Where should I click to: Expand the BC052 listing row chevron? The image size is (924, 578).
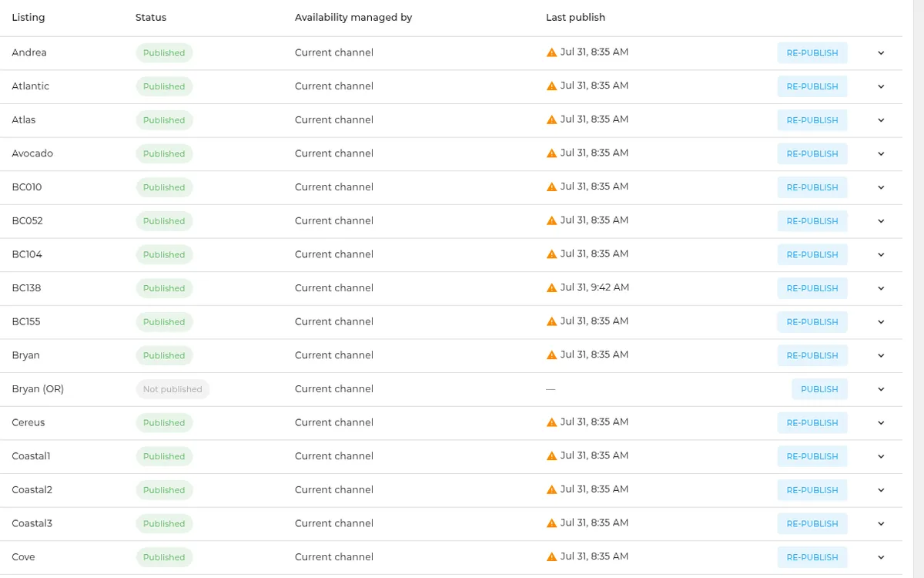[881, 221]
